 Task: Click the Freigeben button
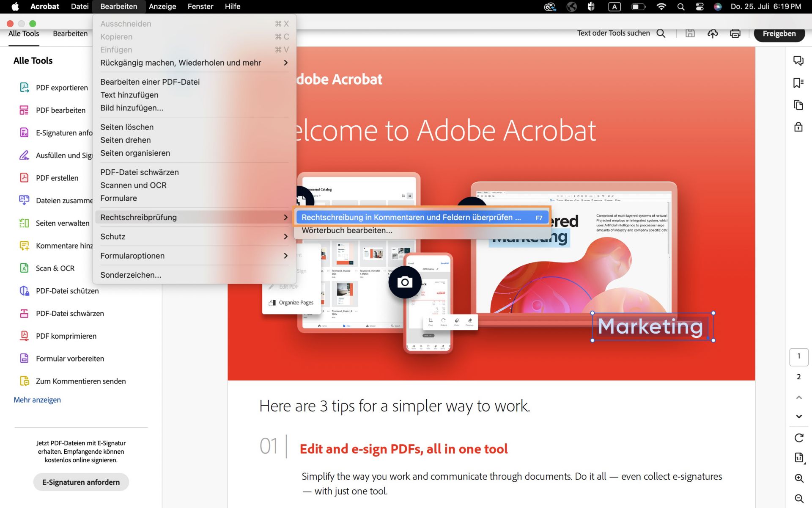tap(779, 33)
